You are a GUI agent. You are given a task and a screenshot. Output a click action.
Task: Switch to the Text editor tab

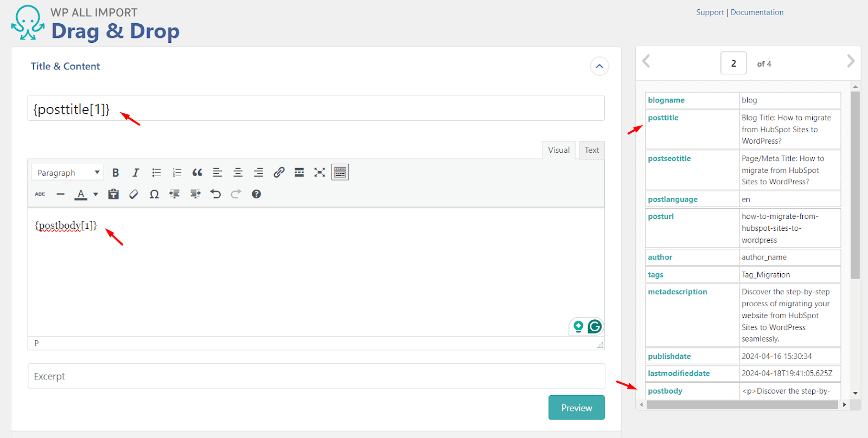coord(591,150)
